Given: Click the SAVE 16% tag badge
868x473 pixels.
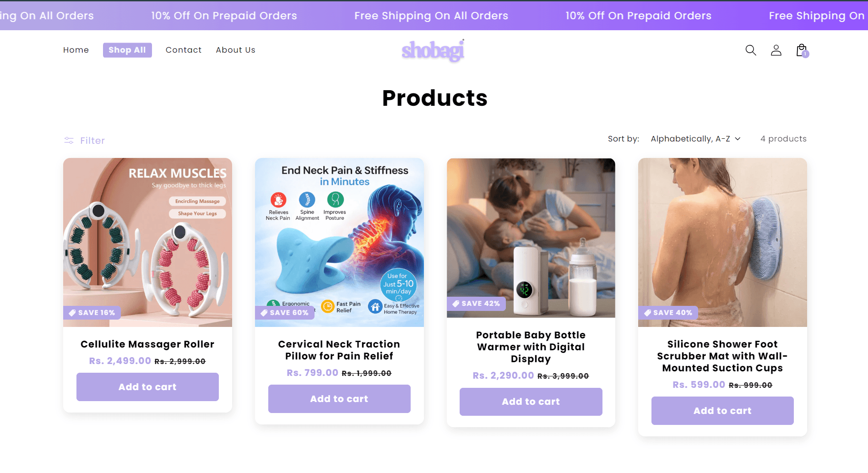Looking at the screenshot, I should [92, 313].
